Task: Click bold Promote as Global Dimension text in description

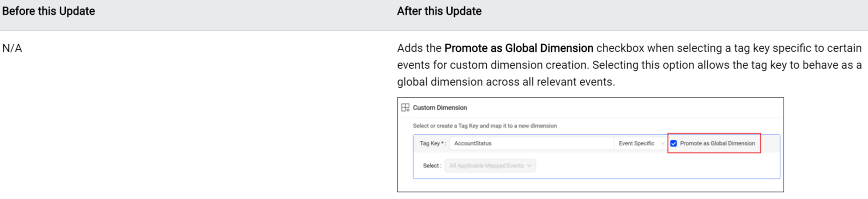Action: [x=519, y=48]
